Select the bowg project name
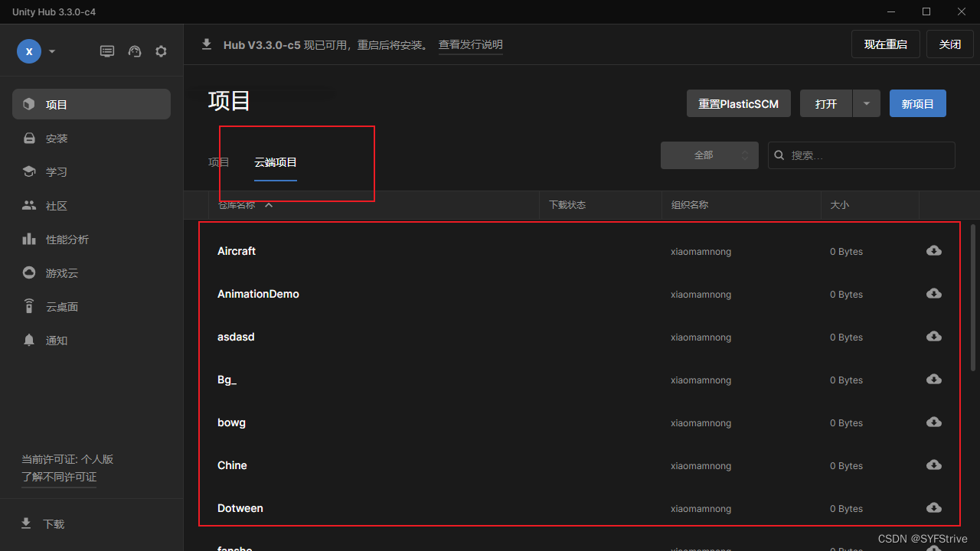The width and height of the screenshot is (980, 551). click(231, 422)
